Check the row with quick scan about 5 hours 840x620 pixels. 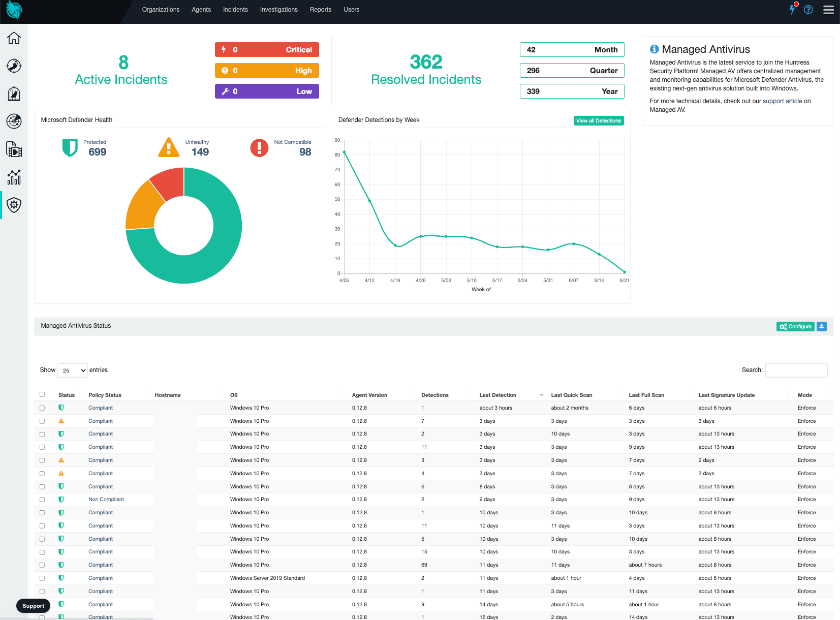(42, 605)
